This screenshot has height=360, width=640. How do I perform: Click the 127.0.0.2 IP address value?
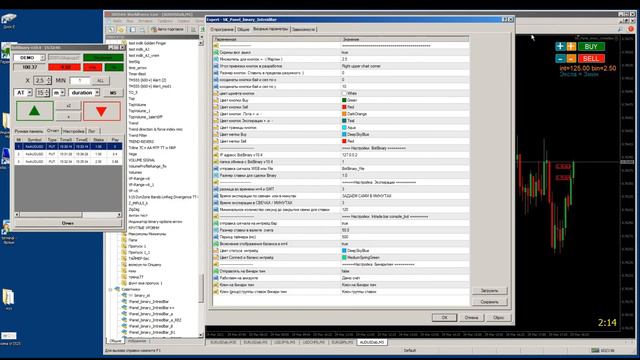coord(349,155)
